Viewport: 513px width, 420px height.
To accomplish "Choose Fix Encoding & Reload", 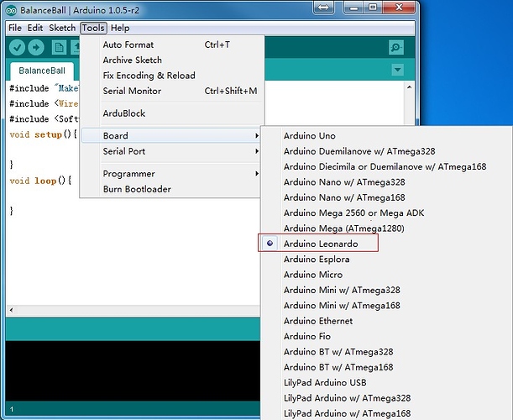I will click(x=170, y=76).
